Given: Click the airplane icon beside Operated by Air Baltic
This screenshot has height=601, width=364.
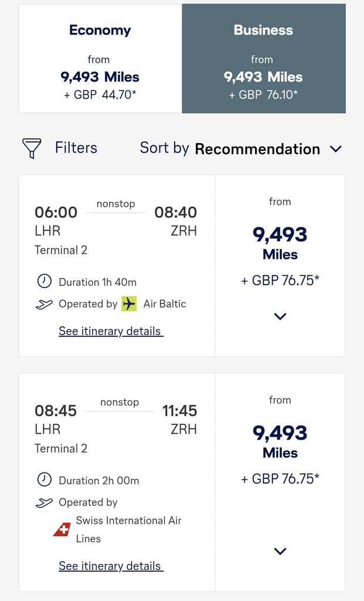Looking at the screenshot, I should click(44, 305).
